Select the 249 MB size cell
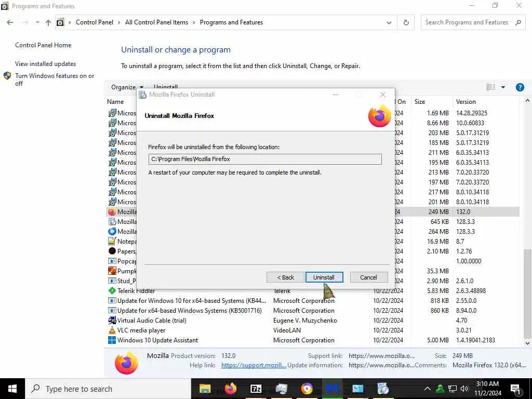Viewport: 532px width, 399px height. (x=438, y=212)
